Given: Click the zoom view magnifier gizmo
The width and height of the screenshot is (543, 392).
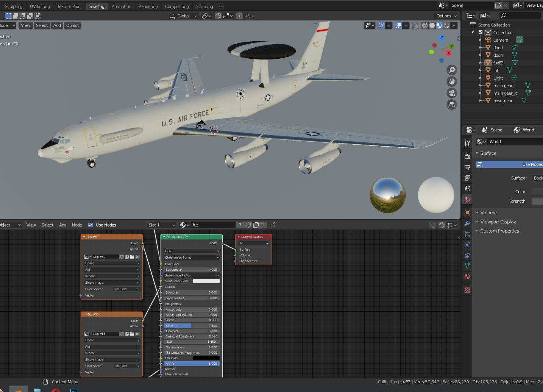Looking at the screenshot, I should [452, 70].
